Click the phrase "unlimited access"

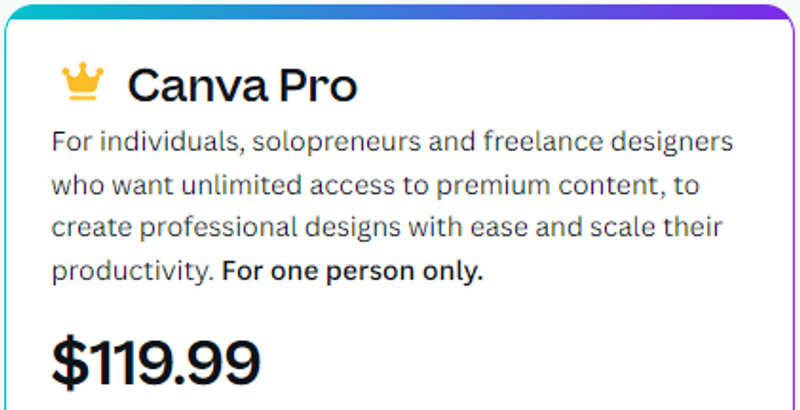click(x=249, y=186)
